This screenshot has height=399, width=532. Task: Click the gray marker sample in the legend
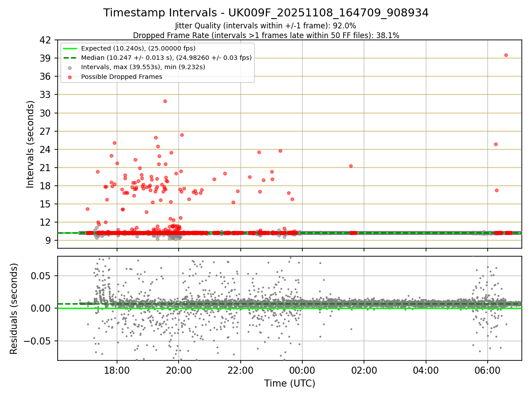[70, 67]
